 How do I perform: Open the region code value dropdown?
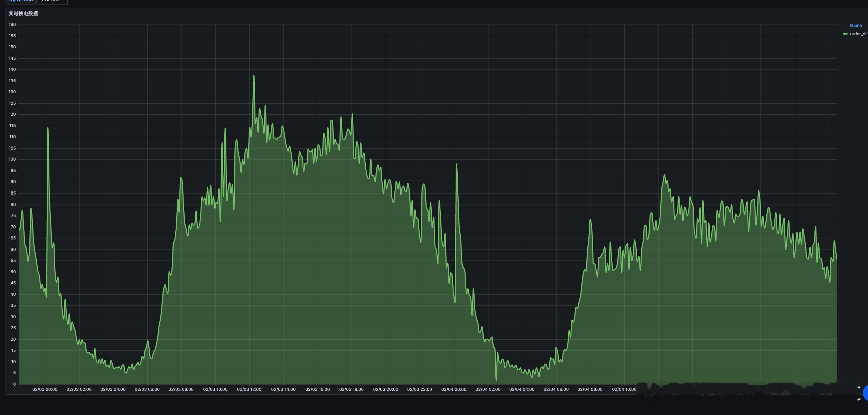point(52,1)
